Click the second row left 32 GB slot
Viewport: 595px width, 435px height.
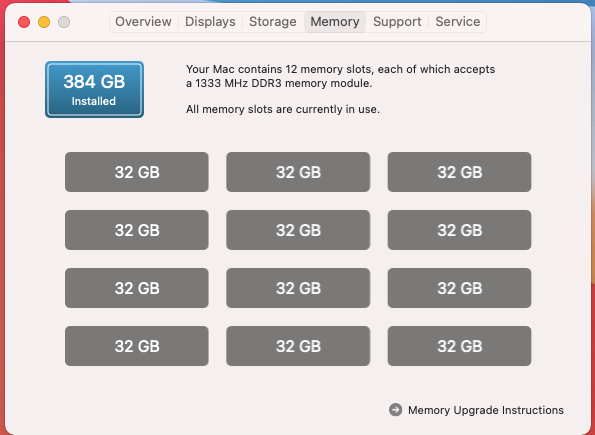[137, 230]
